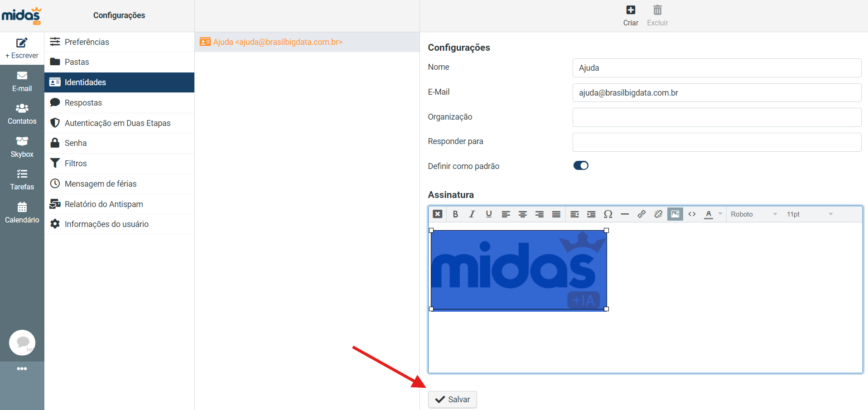The image size is (868, 410).
Task: Apply italic formatting in signature toolbar
Action: 472,214
